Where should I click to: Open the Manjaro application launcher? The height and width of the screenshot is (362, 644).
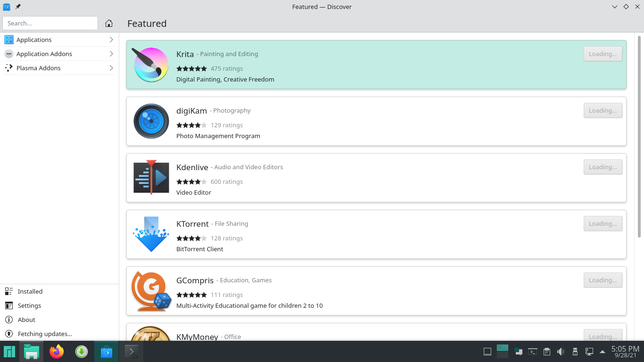pos(9,352)
